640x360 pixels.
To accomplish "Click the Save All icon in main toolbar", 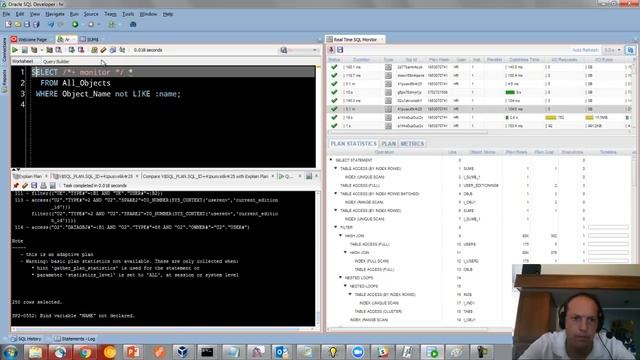I will [x=36, y=24].
